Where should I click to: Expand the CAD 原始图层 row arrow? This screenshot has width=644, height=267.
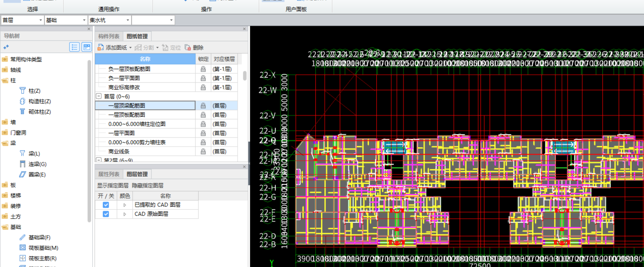[124, 214]
